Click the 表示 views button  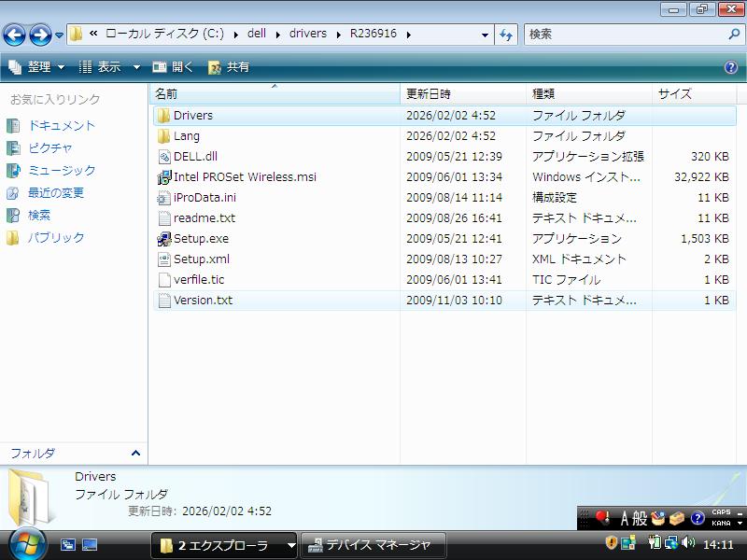(x=100, y=67)
